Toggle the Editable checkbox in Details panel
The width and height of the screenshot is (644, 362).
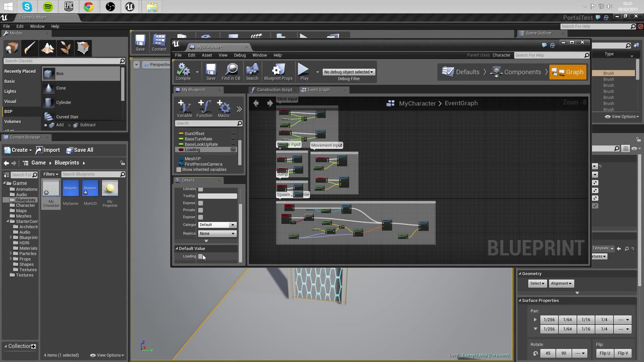tap(200, 189)
